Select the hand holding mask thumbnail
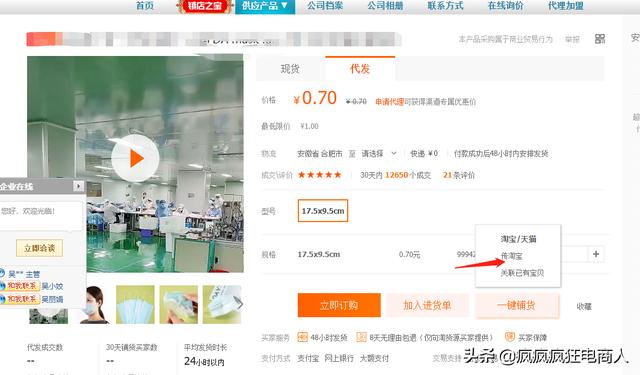The image size is (640, 375). [x=178, y=304]
